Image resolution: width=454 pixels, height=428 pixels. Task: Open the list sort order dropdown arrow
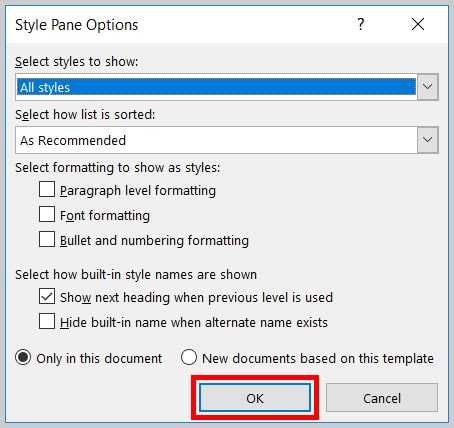(x=428, y=140)
